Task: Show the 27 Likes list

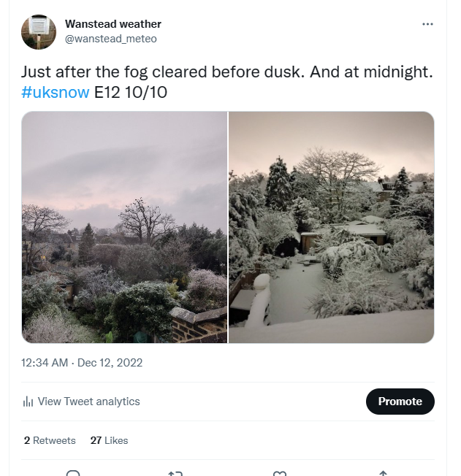Action: (x=109, y=440)
